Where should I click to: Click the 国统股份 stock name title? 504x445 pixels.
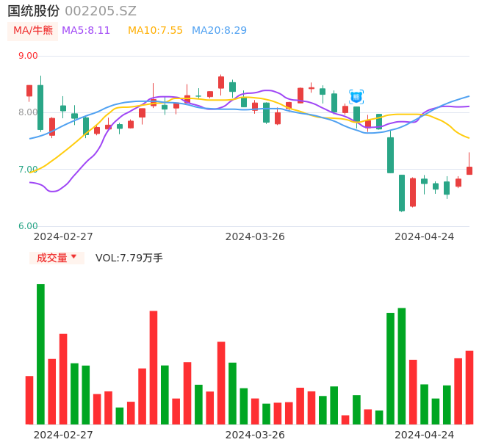[x=34, y=11]
